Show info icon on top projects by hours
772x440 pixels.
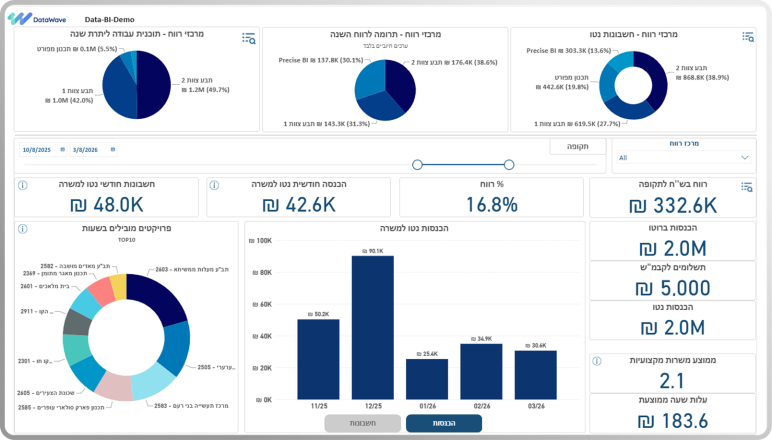[23, 229]
